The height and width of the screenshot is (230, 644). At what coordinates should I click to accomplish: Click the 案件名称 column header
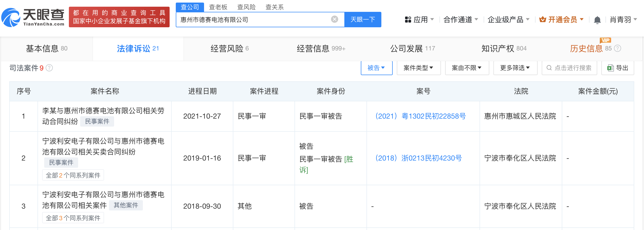pyautogui.click(x=105, y=91)
